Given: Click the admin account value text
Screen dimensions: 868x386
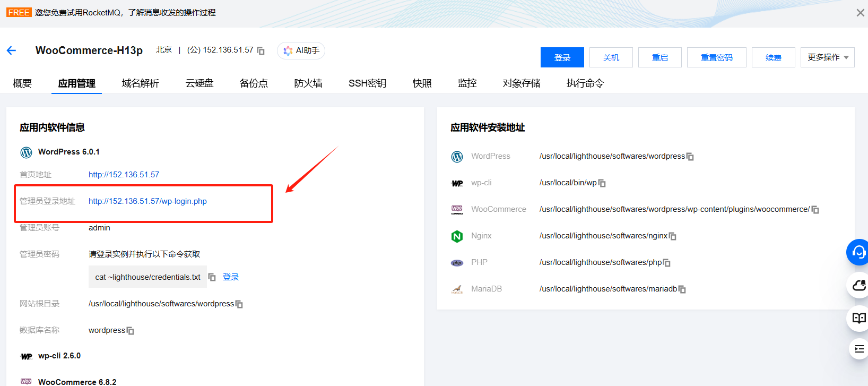Looking at the screenshot, I should (x=99, y=228).
